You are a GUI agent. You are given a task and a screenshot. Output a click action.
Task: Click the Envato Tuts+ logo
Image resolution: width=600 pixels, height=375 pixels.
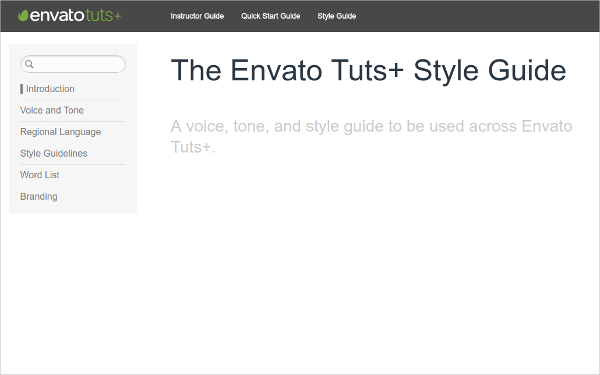[70, 16]
